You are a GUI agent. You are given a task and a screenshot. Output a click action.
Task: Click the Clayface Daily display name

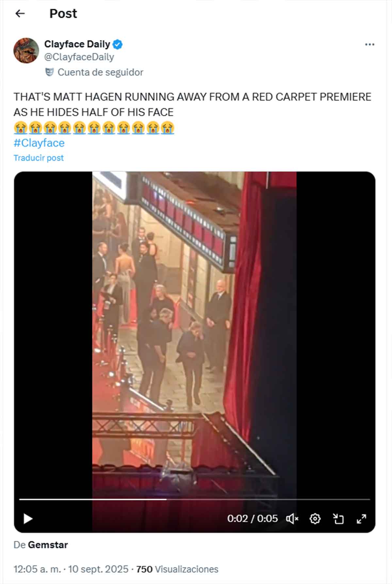[x=77, y=44]
